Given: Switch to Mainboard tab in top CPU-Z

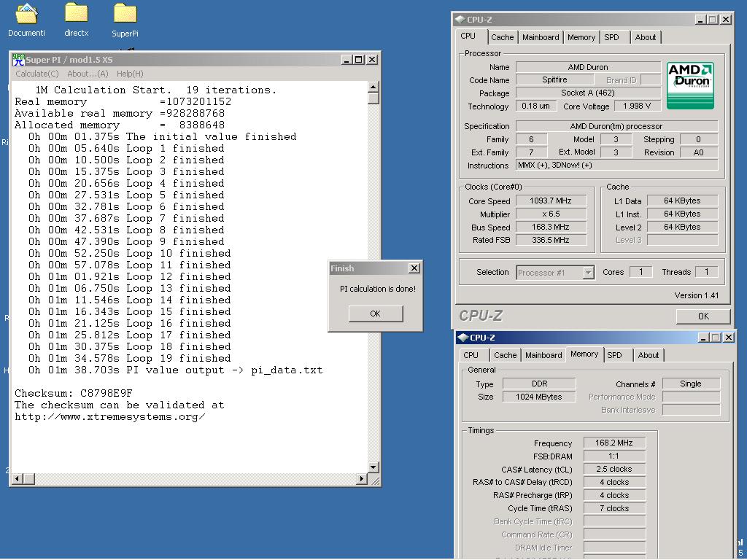Looking at the screenshot, I should coord(541,37).
